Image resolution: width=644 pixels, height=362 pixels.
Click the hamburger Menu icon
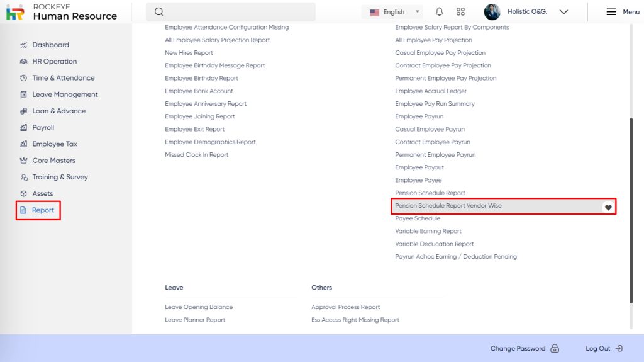[x=611, y=12]
